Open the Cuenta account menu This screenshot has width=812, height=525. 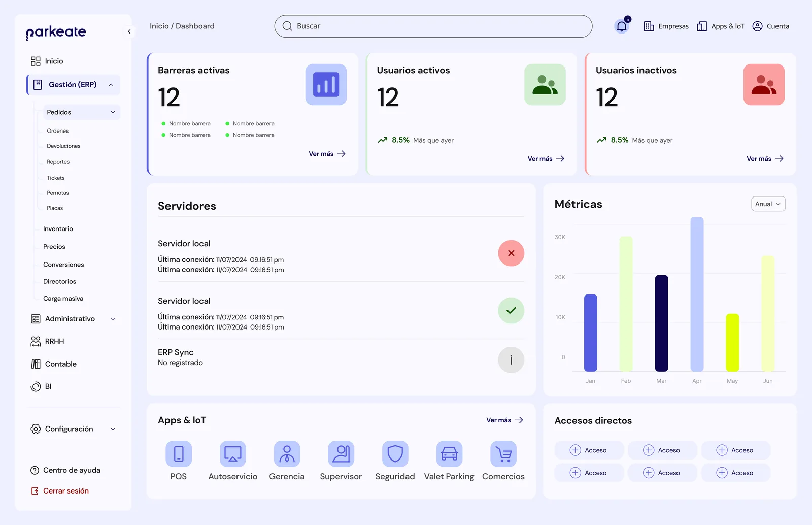(x=770, y=26)
